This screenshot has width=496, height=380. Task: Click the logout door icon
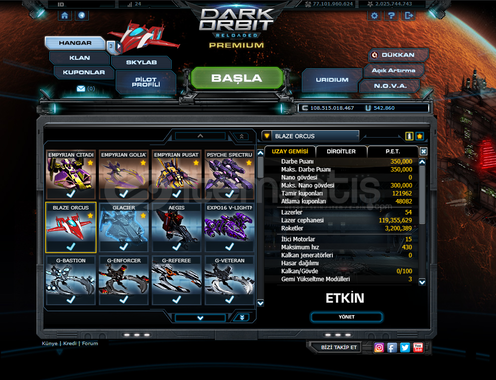pyautogui.click(x=409, y=16)
